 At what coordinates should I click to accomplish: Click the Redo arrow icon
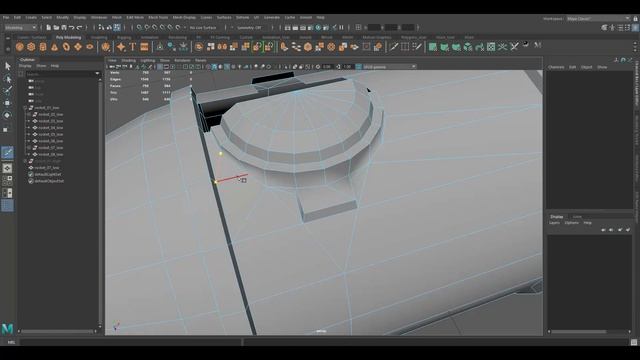pyautogui.click(x=80, y=27)
